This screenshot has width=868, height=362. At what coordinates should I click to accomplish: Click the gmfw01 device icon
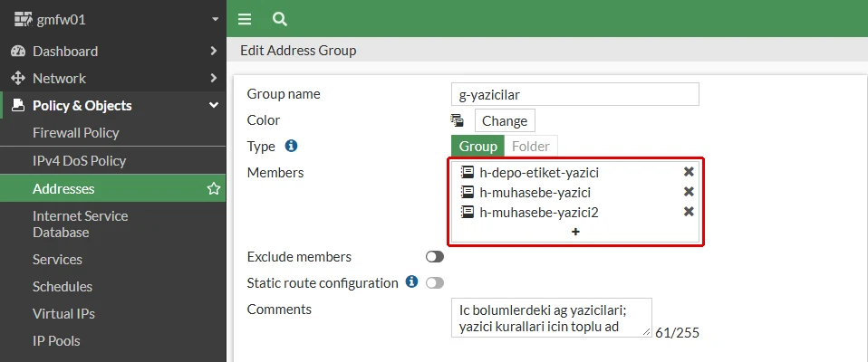[24, 20]
